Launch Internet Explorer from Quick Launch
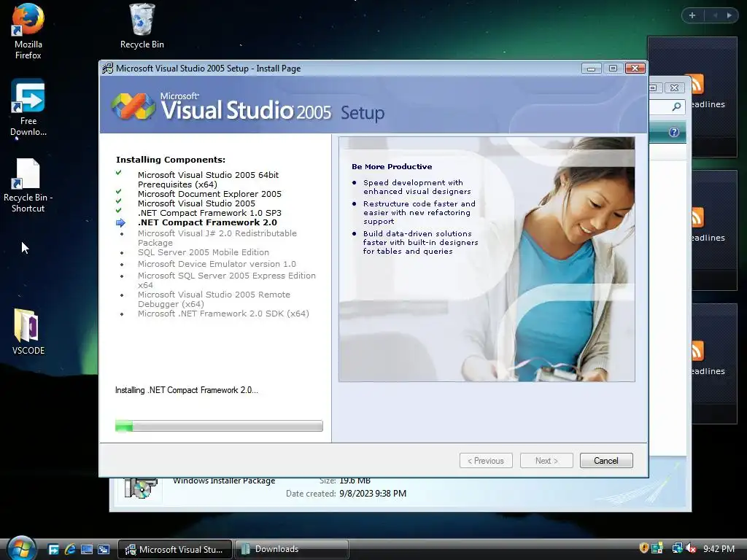Image resolution: width=747 pixels, height=560 pixels. pyautogui.click(x=70, y=550)
